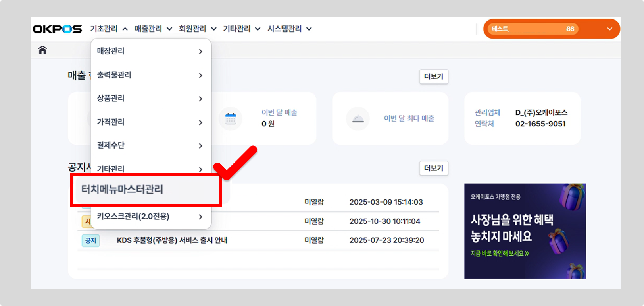Screen dimensions: 644x306
Task: Click the 사장님을 위한 혜택 promo banner
Action: coord(525,231)
